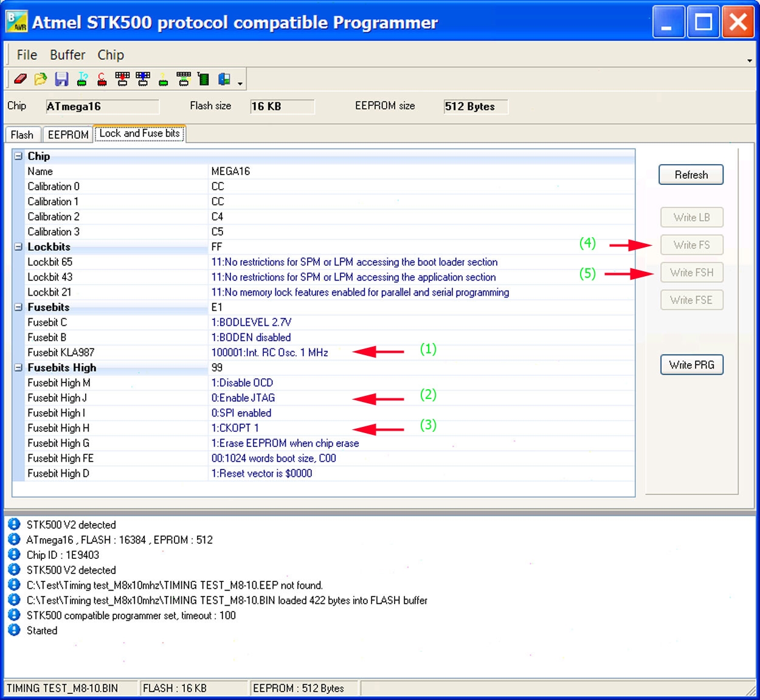Select the Fusebit KLA987 oscillator value
760x700 pixels.
point(269,353)
